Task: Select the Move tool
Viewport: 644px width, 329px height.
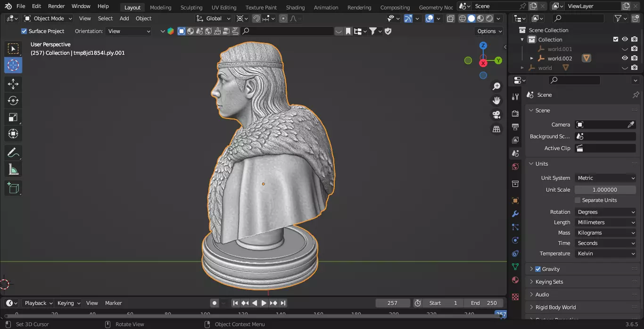Action: [x=13, y=84]
